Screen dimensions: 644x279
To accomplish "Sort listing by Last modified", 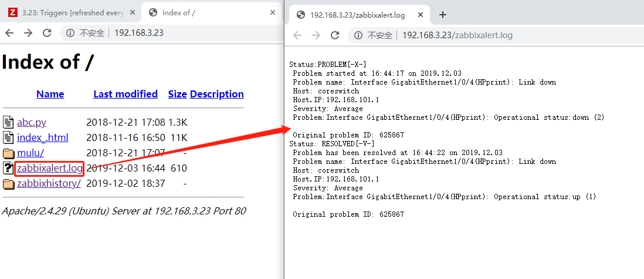I will 126,94.
